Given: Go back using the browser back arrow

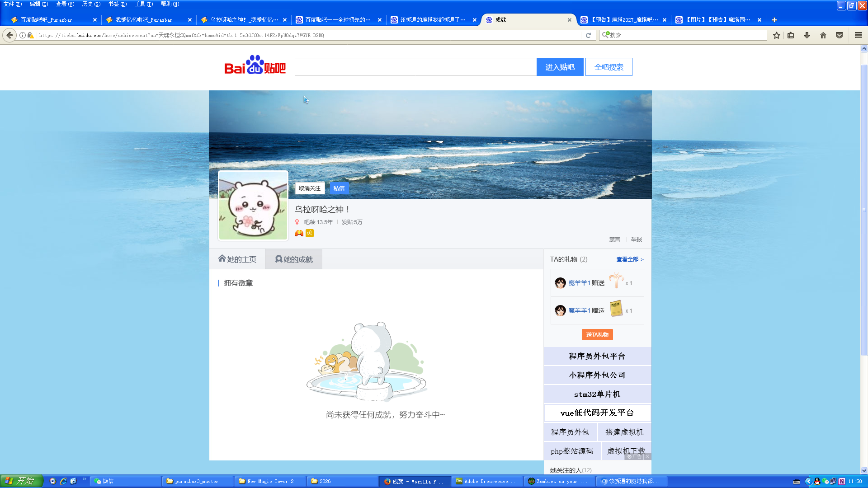Looking at the screenshot, I should click(x=9, y=35).
